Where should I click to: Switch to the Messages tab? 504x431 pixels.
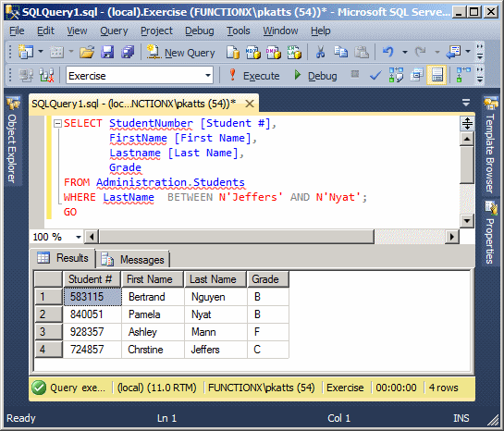pyautogui.click(x=133, y=259)
